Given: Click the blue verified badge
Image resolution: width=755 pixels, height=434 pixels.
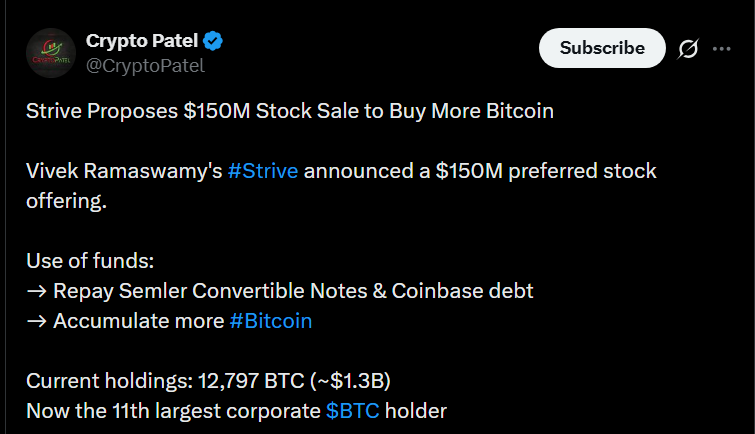Looking at the screenshot, I should click(213, 42).
